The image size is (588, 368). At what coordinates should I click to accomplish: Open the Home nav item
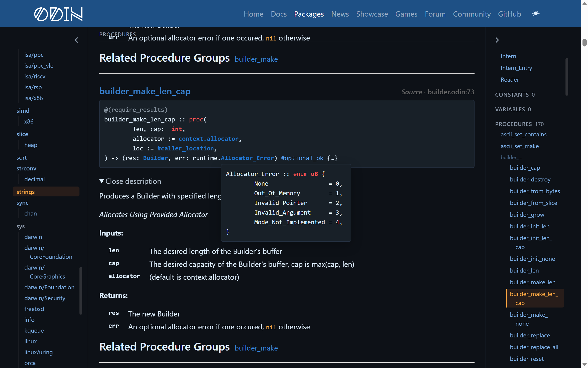pos(253,14)
